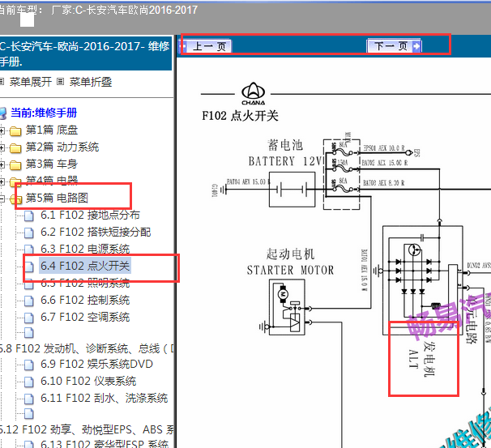Screen dimensions: 491x448
Task: Click the document icon beside 6.1 F102 接地点分布
Action: click(x=29, y=216)
